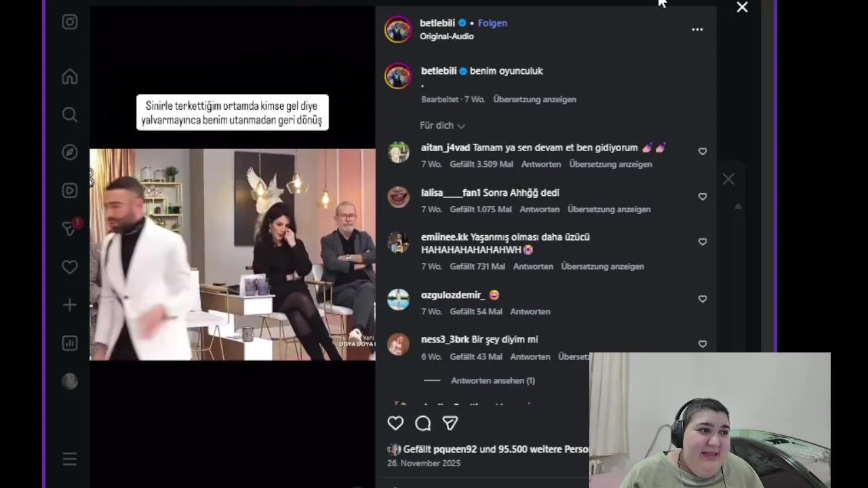The image size is (868, 488).
Task: Open messages icon with notification badge
Action: click(71, 227)
